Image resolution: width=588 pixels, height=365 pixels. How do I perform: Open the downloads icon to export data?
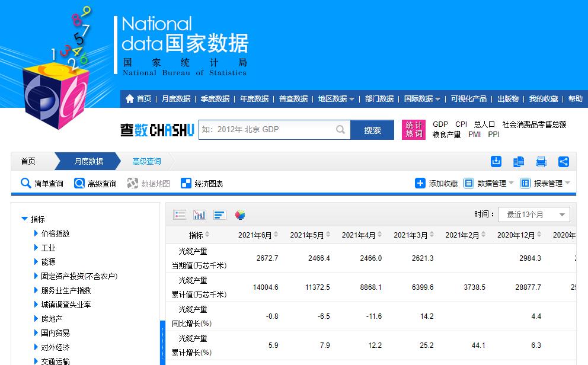point(496,161)
